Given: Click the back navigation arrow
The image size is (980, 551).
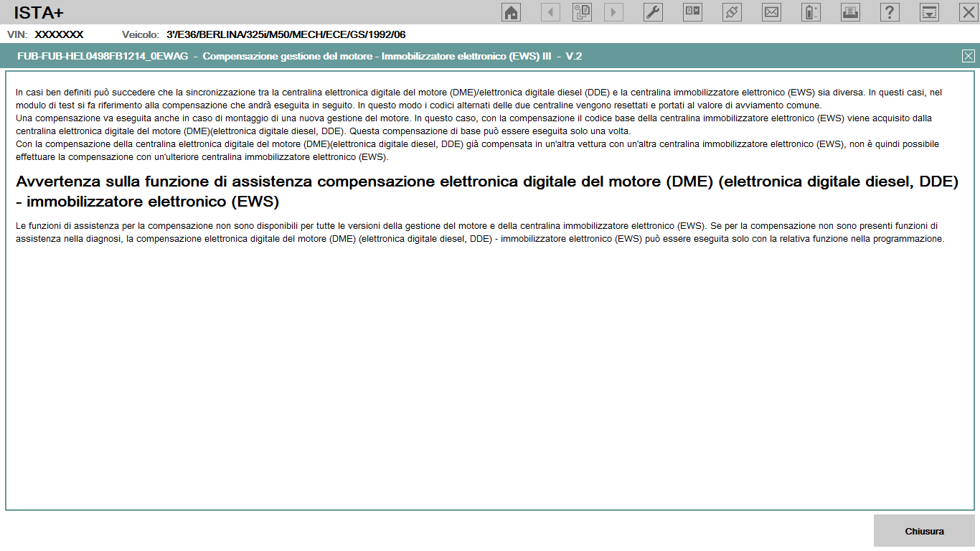Looking at the screenshot, I should (550, 12).
